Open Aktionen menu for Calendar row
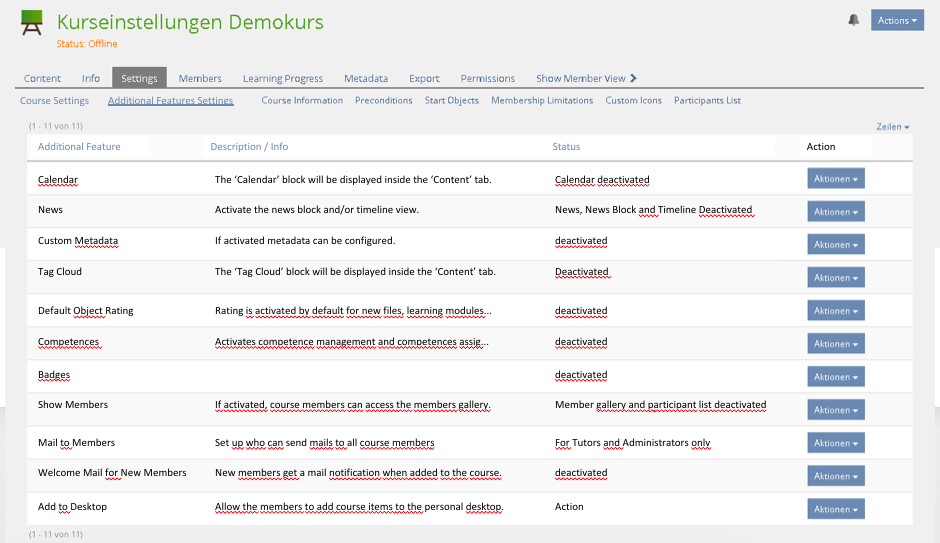The image size is (940, 543). click(x=836, y=179)
